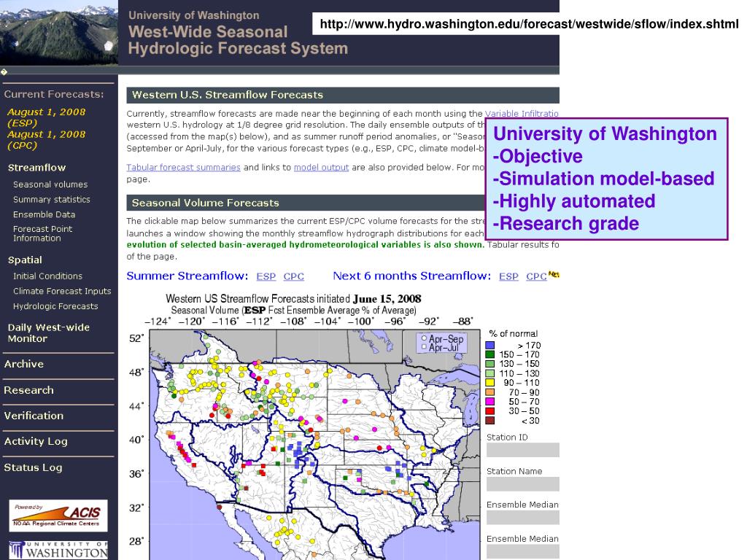Select the Apr-Jul map option
The width and height of the screenshot is (747, 560).
424,347
